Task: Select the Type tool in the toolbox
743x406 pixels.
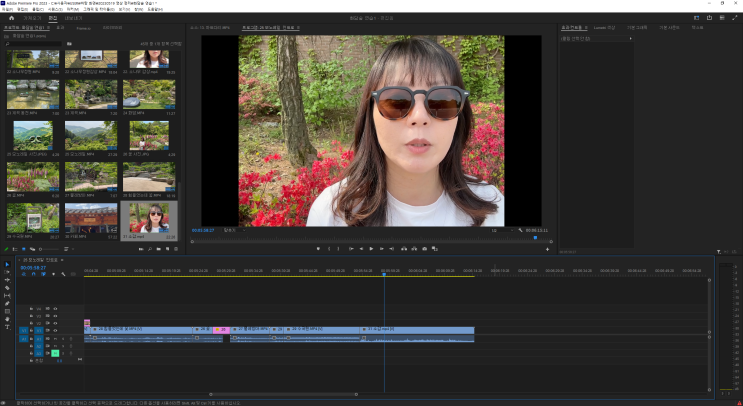Action: pos(7,326)
